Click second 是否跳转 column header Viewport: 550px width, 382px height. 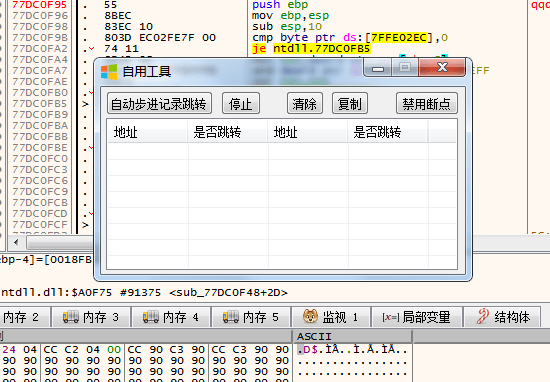[388, 132]
